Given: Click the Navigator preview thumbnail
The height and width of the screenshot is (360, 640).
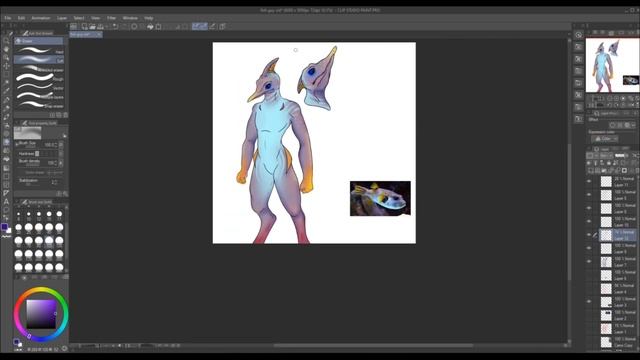Looking at the screenshot, I should [613, 65].
